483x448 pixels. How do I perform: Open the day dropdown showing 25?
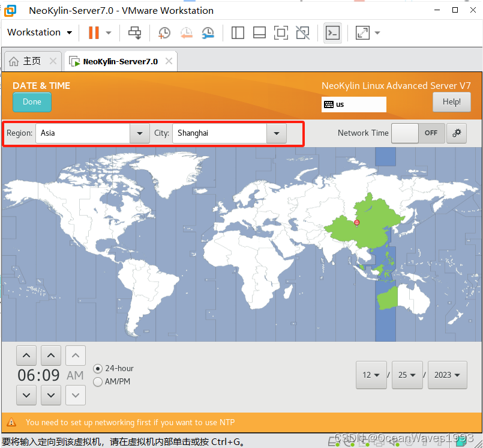(407, 375)
